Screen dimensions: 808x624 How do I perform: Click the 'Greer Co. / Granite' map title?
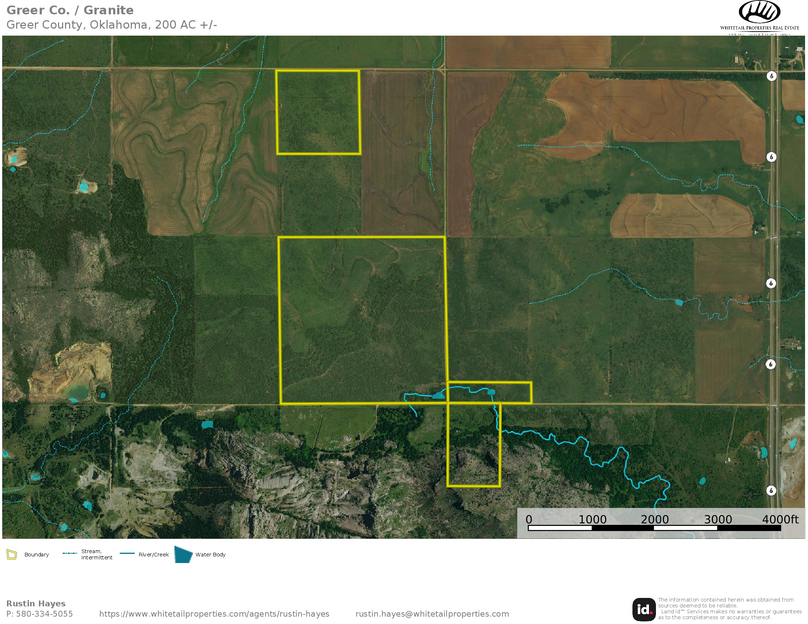click(x=70, y=10)
